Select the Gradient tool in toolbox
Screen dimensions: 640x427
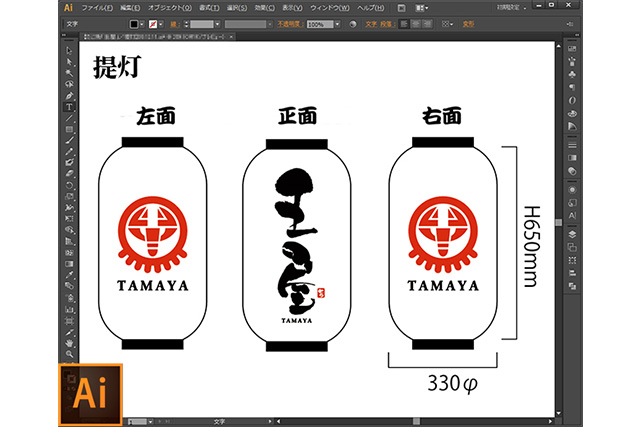click(69, 264)
